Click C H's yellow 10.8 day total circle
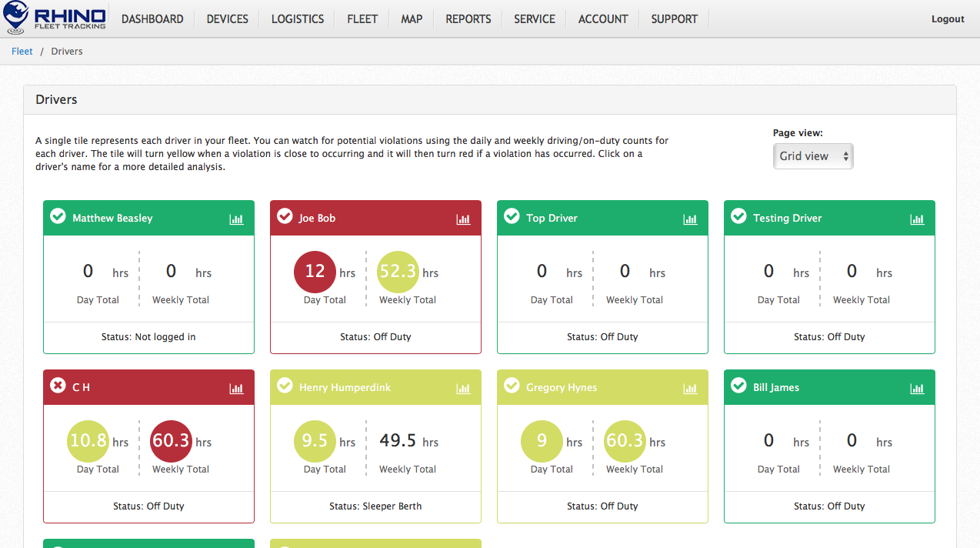980x548 pixels. pos(88,441)
